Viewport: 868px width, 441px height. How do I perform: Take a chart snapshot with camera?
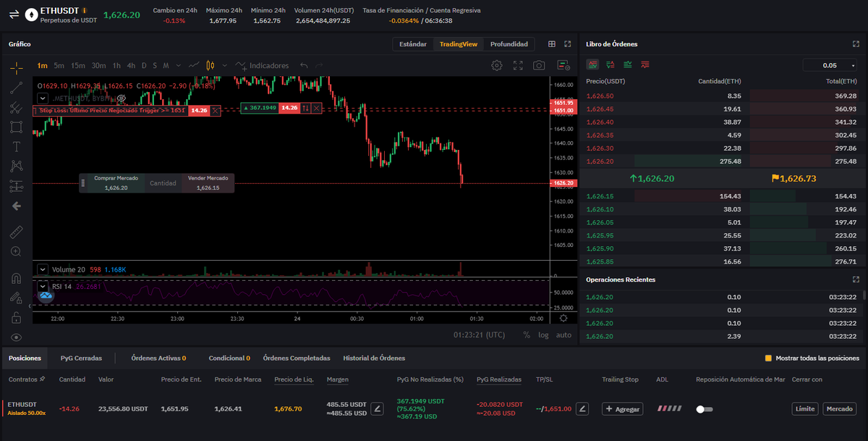tap(539, 66)
